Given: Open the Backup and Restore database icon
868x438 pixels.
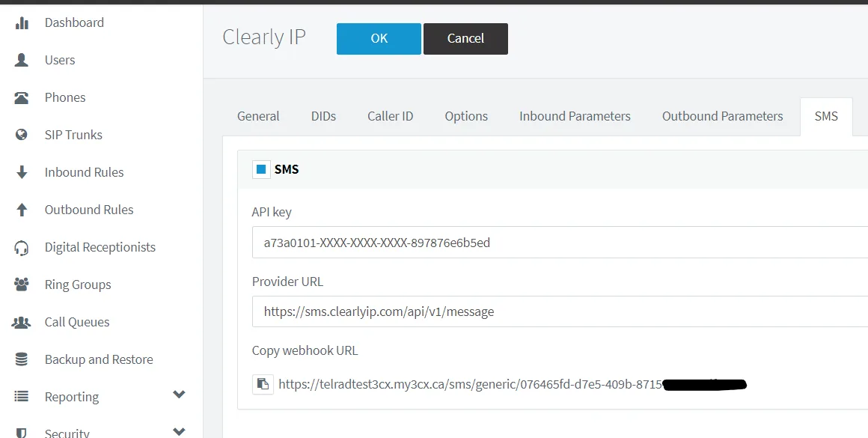Looking at the screenshot, I should click(x=22, y=359).
